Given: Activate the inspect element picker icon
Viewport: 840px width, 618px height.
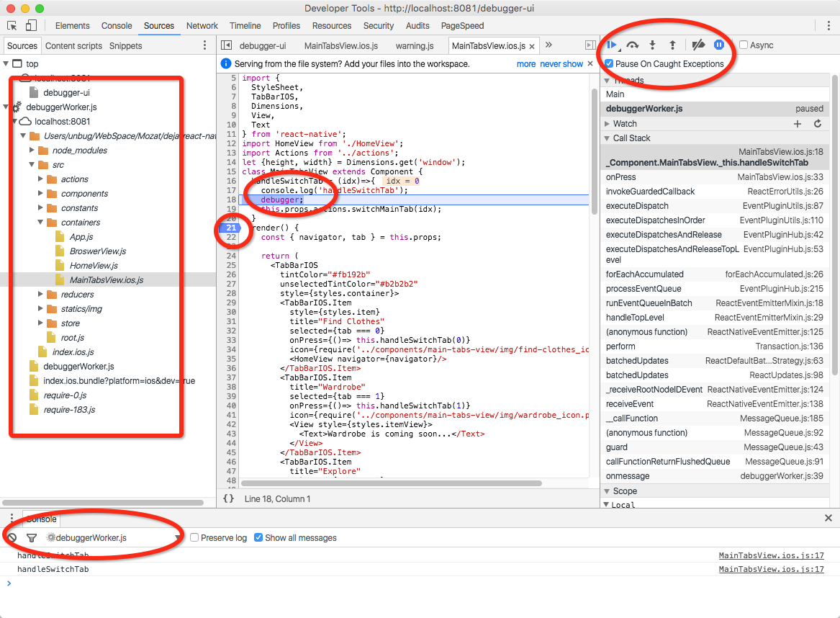Looking at the screenshot, I should 12,25.
